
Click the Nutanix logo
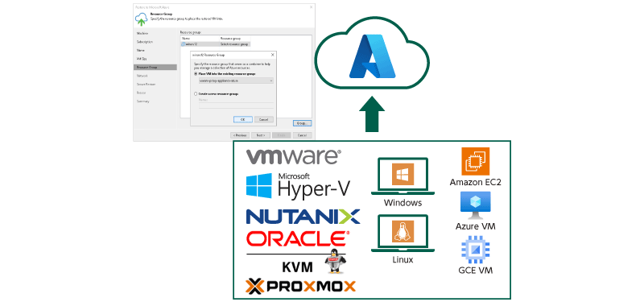(x=303, y=217)
